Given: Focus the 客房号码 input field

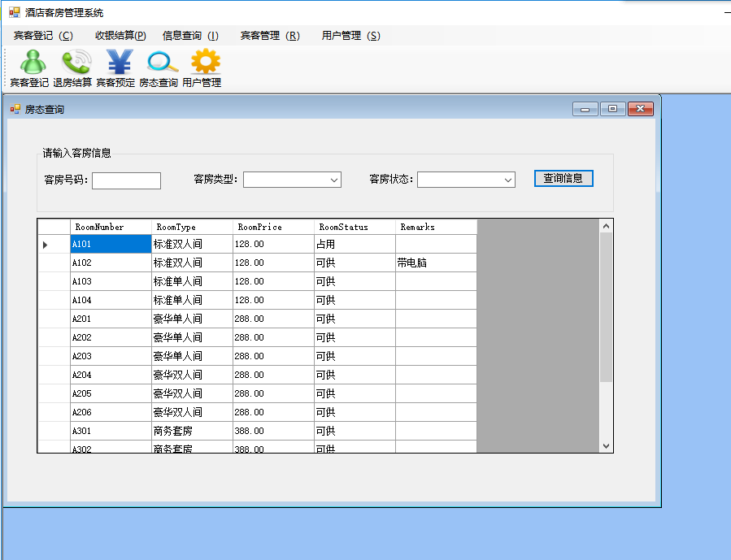Looking at the screenshot, I should (x=126, y=180).
